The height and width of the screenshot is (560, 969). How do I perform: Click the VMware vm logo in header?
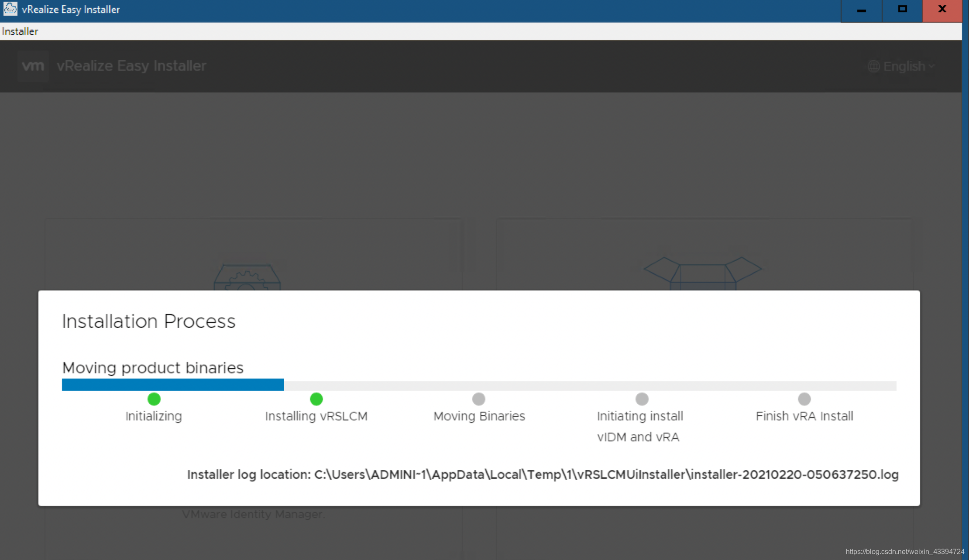click(33, 66)
